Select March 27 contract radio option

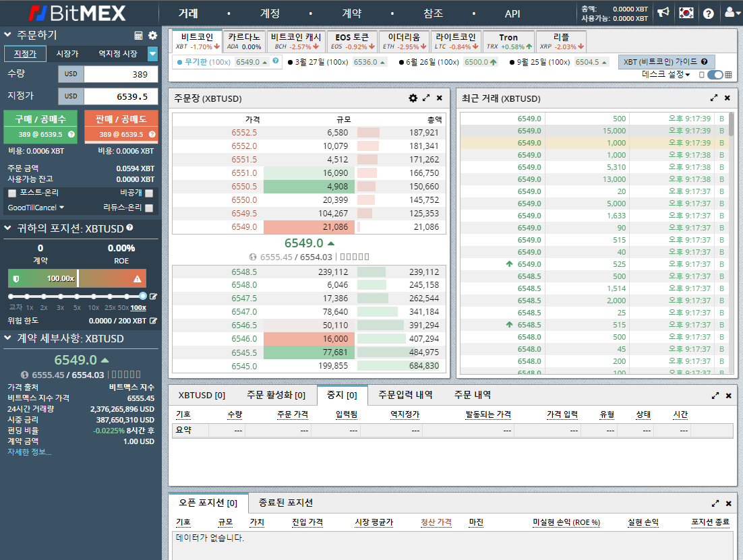click(x=291, y=62)
